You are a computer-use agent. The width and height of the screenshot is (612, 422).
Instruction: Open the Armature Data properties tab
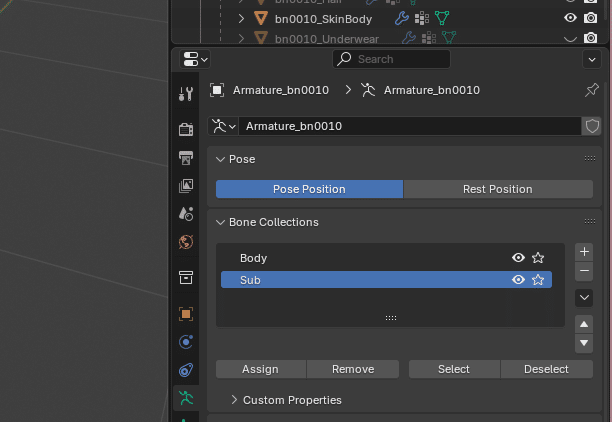[186, 398]
